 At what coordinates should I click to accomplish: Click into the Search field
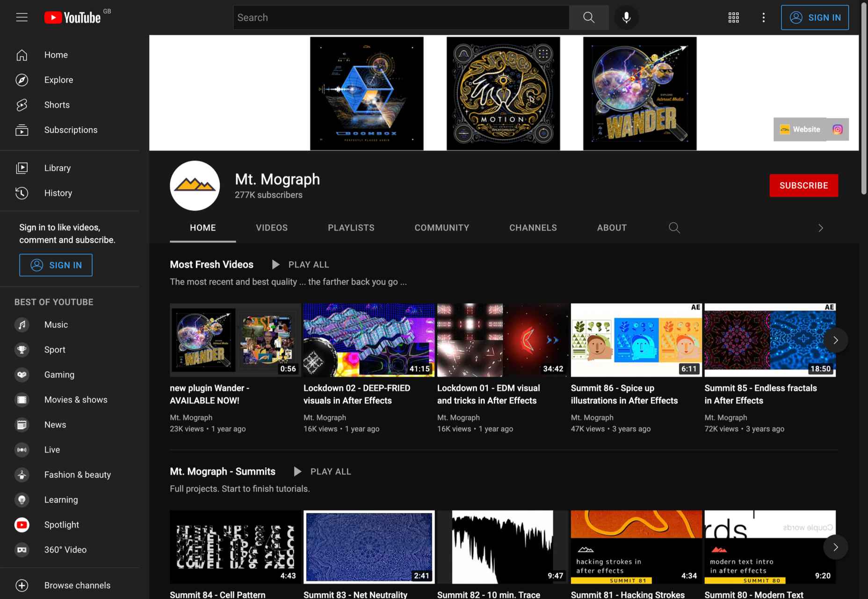(x=401, y=17)
